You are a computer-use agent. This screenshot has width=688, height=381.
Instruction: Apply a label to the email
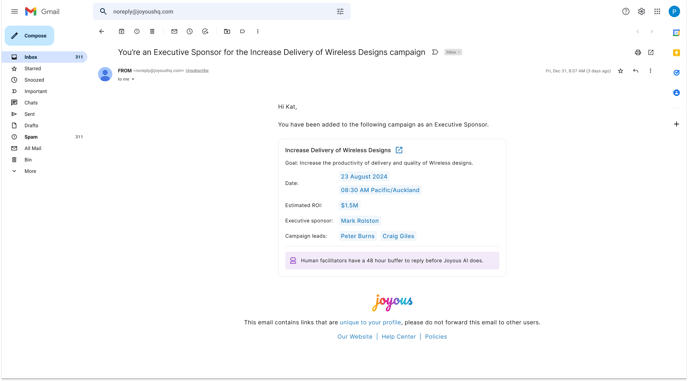242,32
